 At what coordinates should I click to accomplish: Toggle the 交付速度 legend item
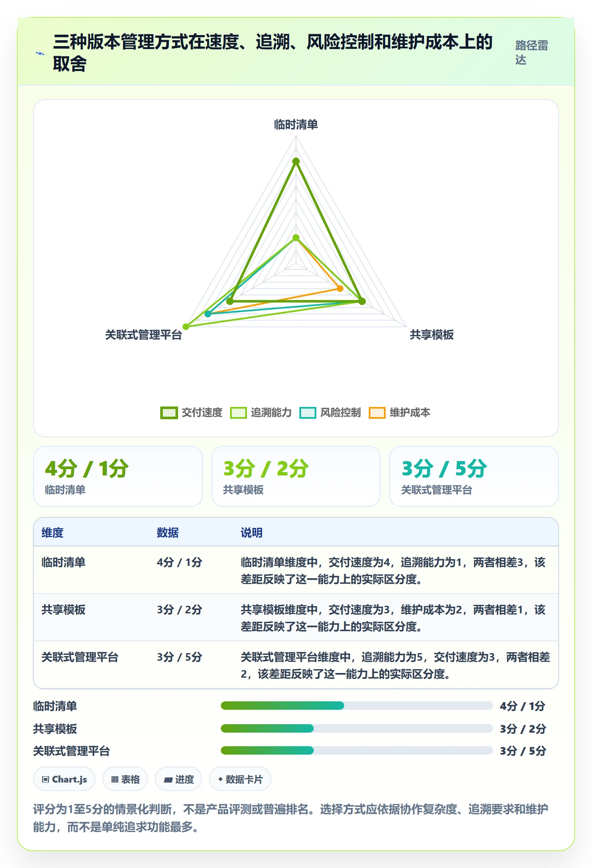(192, 412)
